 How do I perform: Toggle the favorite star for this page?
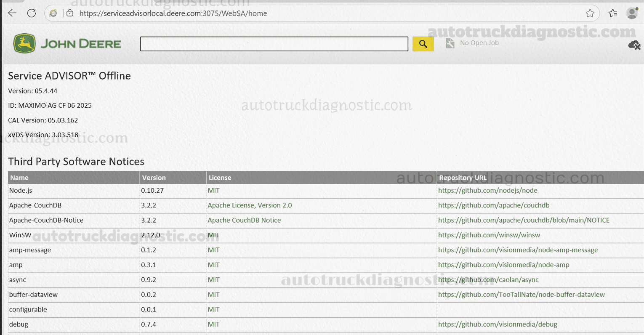(590, 13)
